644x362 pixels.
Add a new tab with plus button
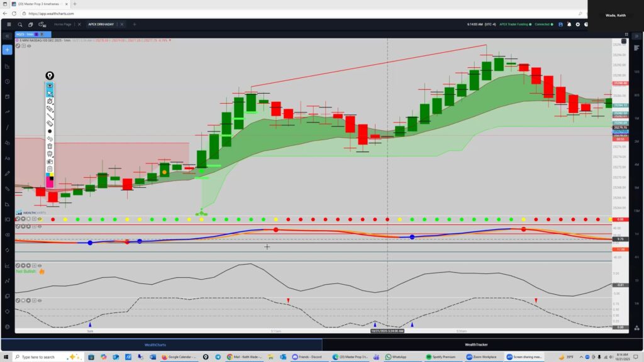point(134,25)
